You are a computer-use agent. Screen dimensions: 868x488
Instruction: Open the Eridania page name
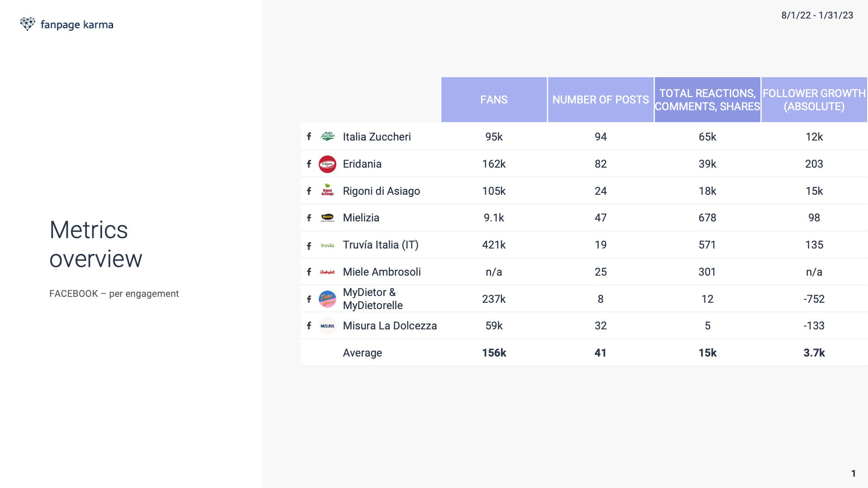pyautogui.click(x=362, y=164)
